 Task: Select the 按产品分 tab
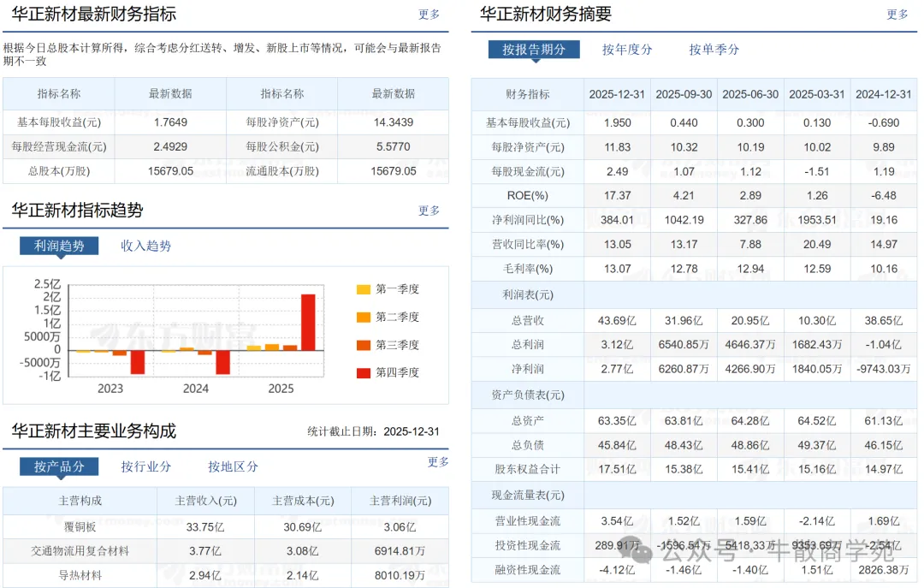(x=59, y=466)
